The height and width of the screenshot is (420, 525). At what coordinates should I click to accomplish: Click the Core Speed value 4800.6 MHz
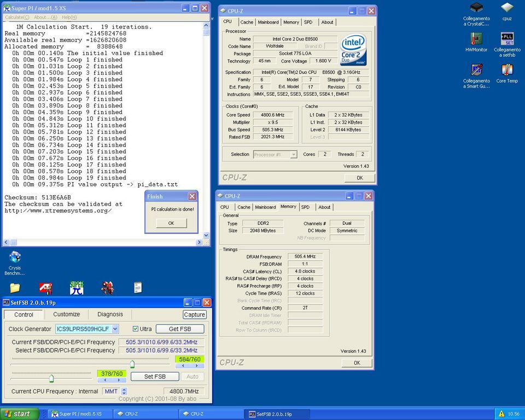coord(273,115)
